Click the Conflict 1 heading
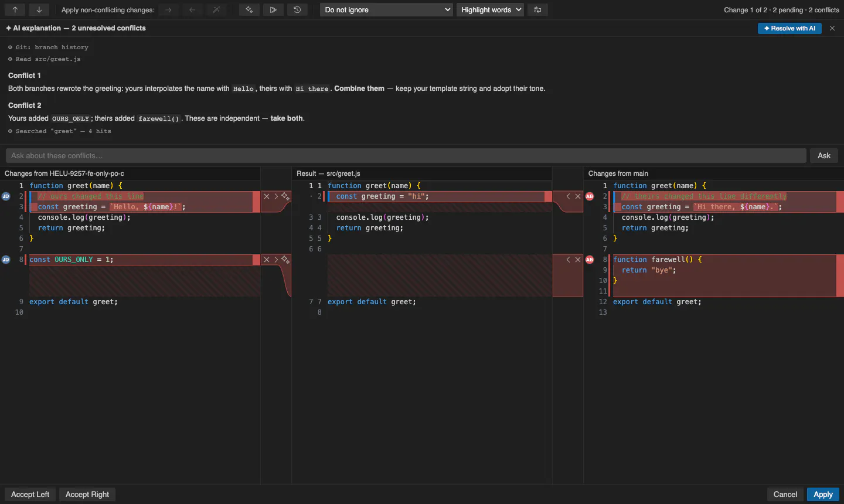This screenshot has width=844, height=504. (25, 76)
